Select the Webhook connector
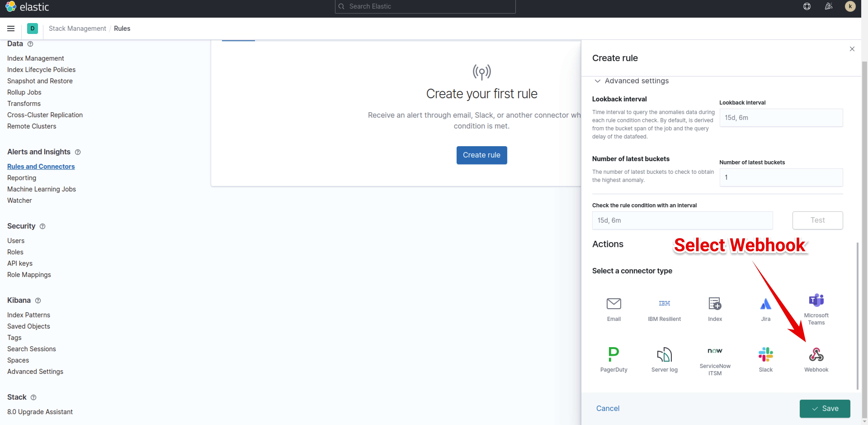 pyautogui.click(x=816, y=360)
